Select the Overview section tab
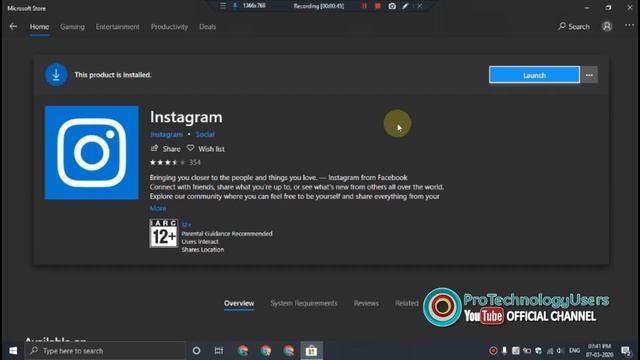The height and width of the screenshot is (360, 640). 239,303
